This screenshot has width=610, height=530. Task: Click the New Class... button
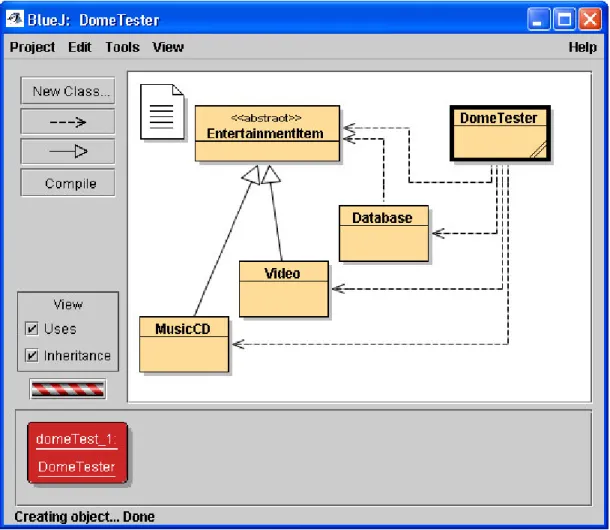[68, 91]
